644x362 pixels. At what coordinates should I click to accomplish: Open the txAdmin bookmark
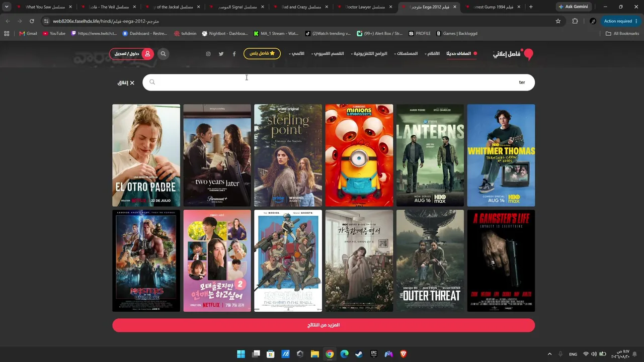point(185,34)
